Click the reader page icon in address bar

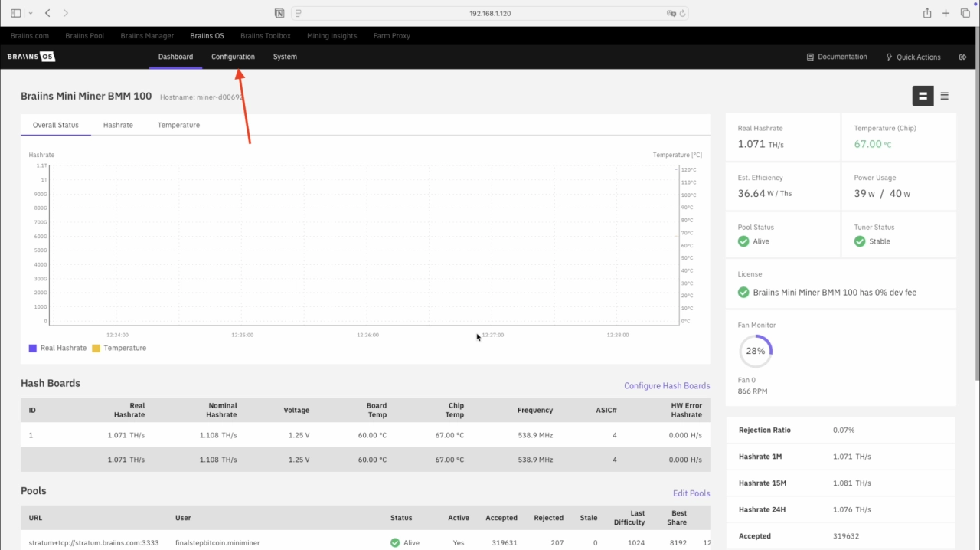299,13
